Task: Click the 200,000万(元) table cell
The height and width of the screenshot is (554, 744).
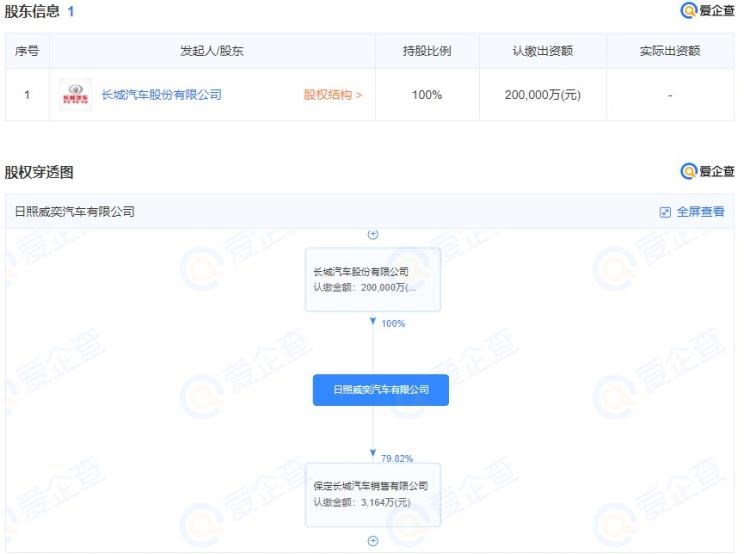Action: click(543, 95)
